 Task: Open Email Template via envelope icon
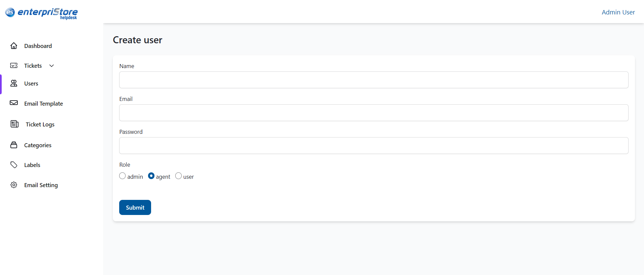(x=13, y=103)
